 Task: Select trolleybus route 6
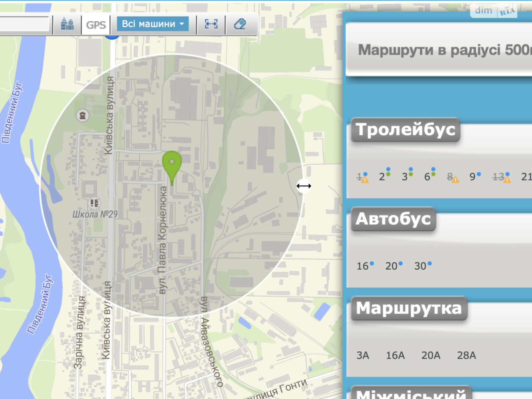pos(428,177)
